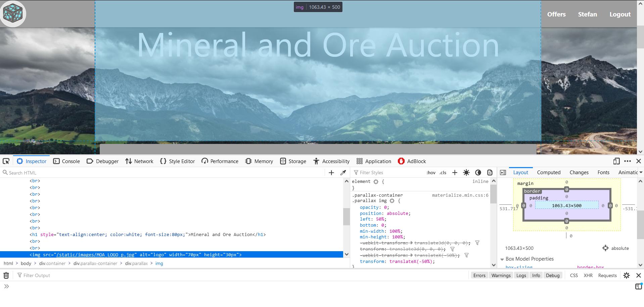
Task: Click the Offers navigation link
Action: [x=556, y=14]
